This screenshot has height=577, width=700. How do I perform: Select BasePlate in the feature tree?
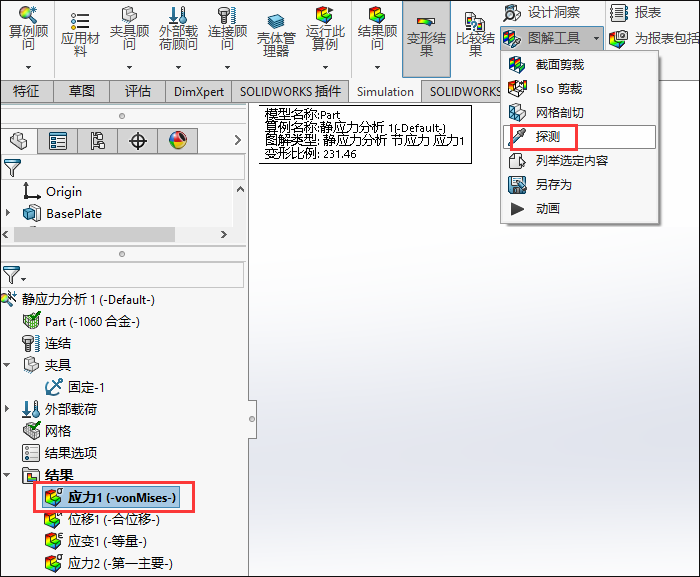point(74,213)
